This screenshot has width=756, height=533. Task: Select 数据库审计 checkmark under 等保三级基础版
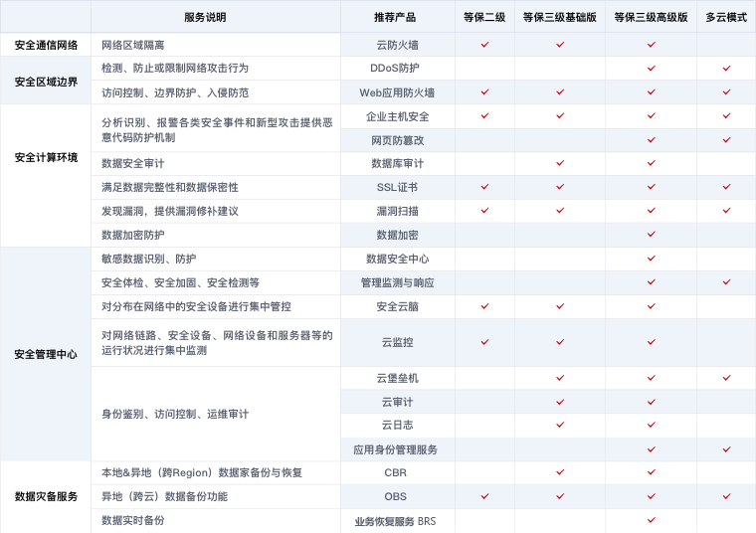559,163
